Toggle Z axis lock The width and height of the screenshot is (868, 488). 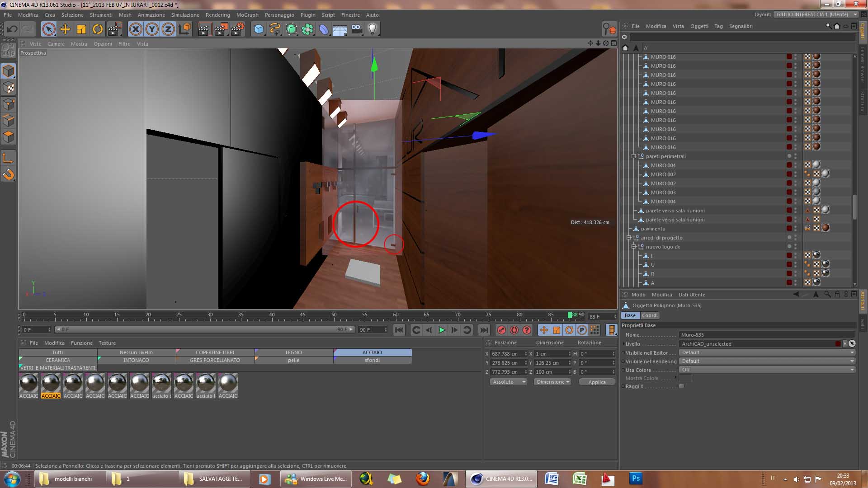coord(168,29)
